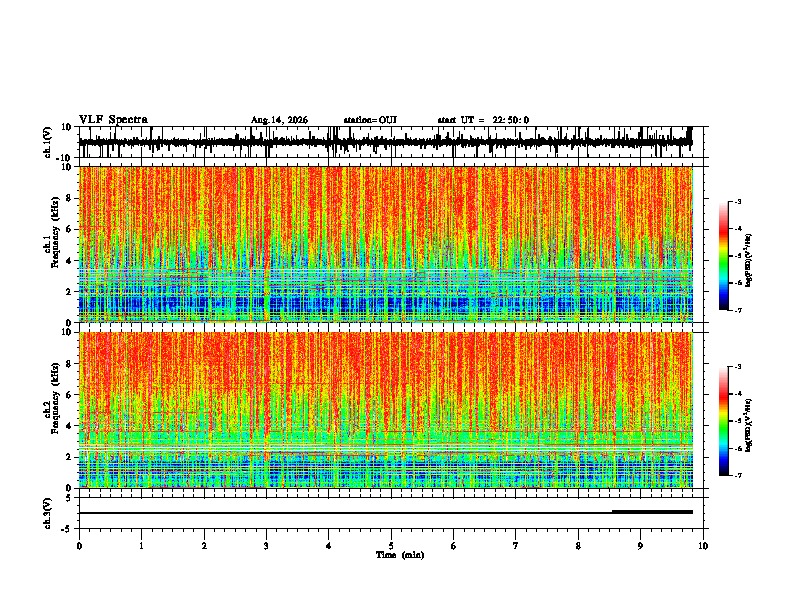The image size is (792, 612).
Task: Click the ch.1(V) waveform axis label
Action: tap(47, 142)
